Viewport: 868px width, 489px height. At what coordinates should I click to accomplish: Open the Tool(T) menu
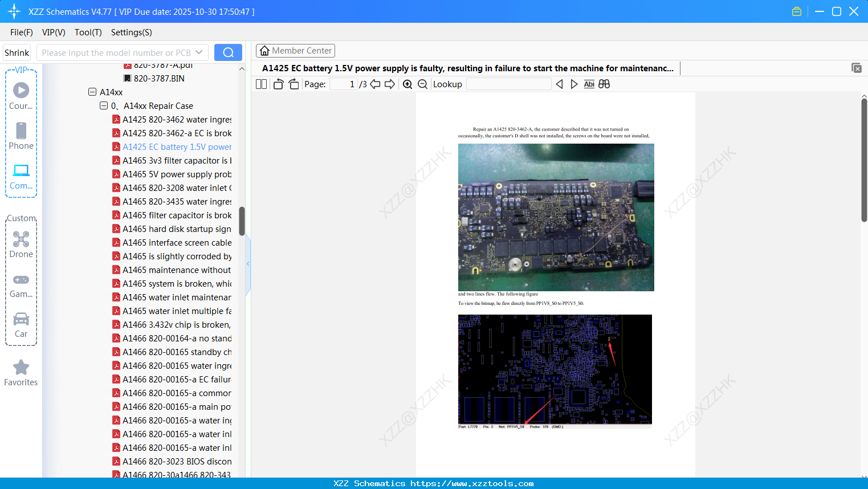click(88, 32)
